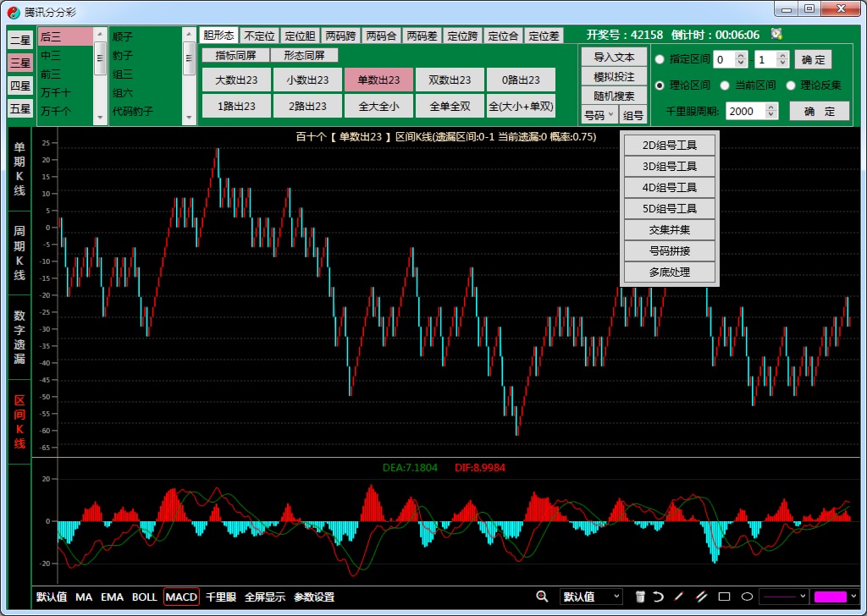Choose 3D组号工具 from the menu
The height and width of the screenshot is (616, 867).
click(670, 166)
